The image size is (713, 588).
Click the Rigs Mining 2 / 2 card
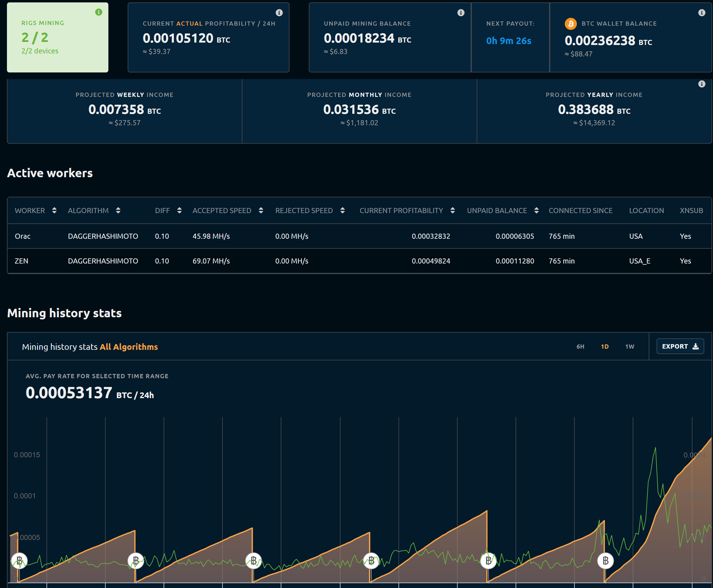pyautogui.click(x=58, y=37)
